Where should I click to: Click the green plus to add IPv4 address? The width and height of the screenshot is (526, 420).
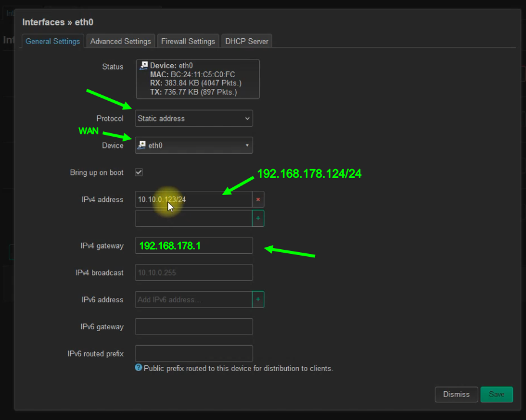258,219
